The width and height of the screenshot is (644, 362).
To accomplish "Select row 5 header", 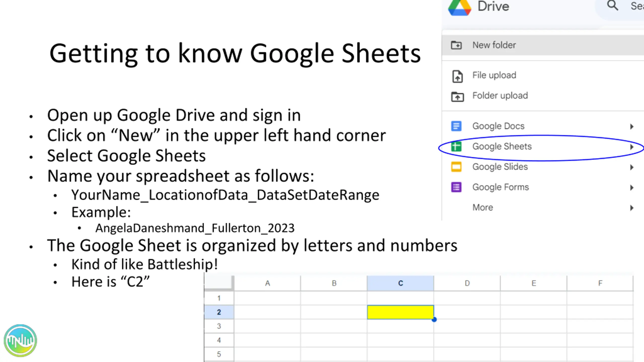I will [219, 354].
